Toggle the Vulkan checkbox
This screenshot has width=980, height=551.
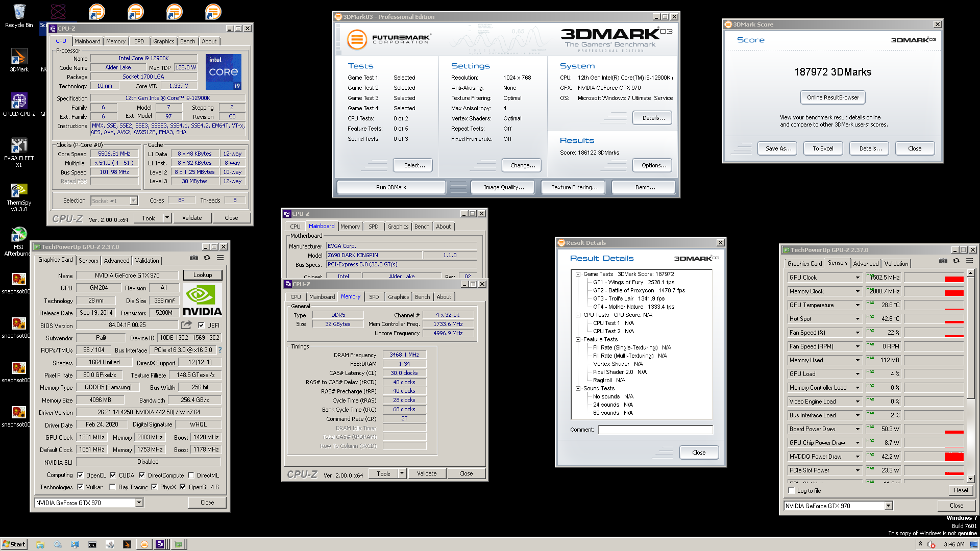[x=80, y=487]
